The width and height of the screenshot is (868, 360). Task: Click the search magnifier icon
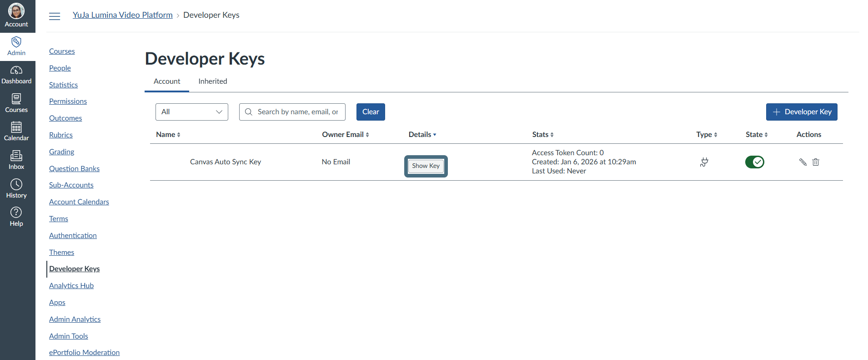coord(249,112)
